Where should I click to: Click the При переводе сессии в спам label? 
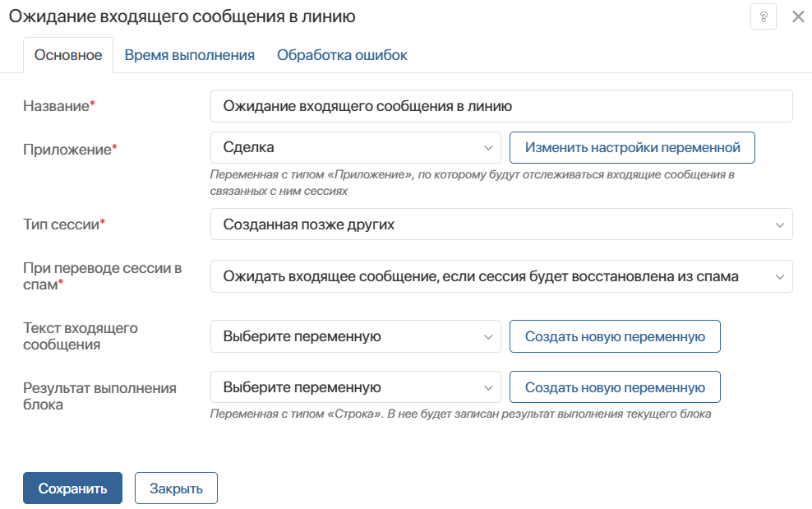coord(103,276)
